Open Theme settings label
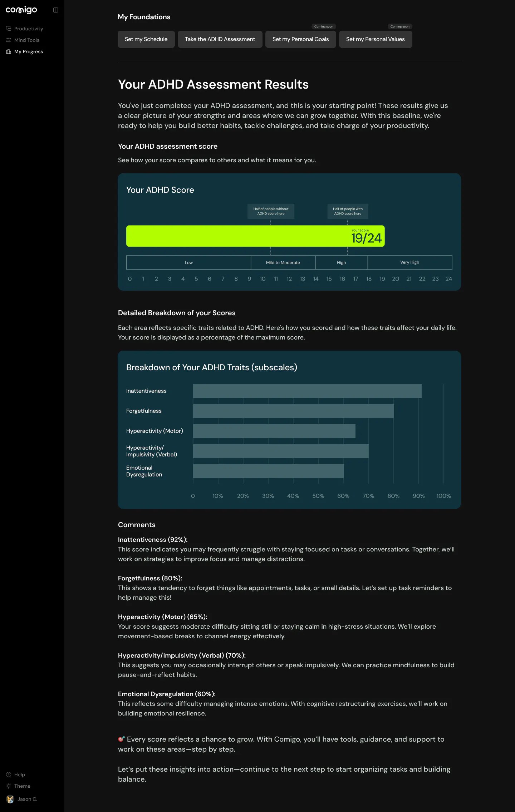The width and height of the screenshot is (515, 812). [x=22, y=786]
